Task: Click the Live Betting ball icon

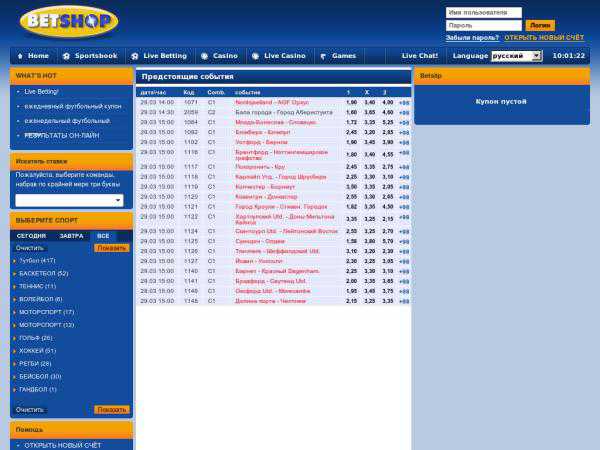Action: pyautogui.click(x=135, y=56)
